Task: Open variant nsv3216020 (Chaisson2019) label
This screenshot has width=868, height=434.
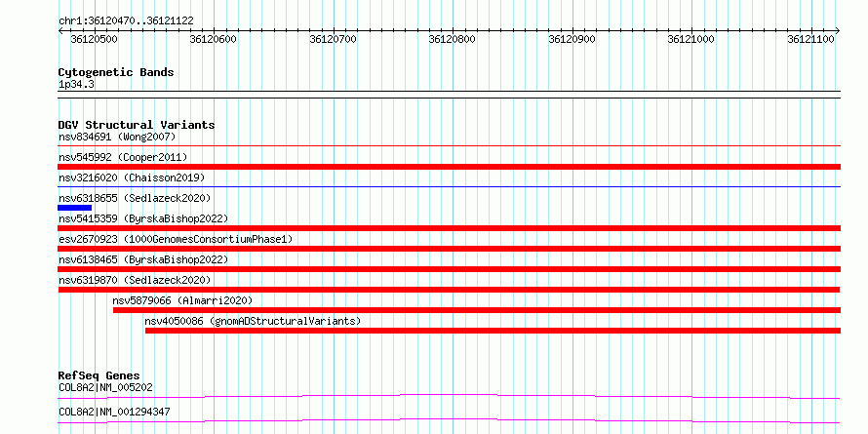Action: click(x=132, y=178)
